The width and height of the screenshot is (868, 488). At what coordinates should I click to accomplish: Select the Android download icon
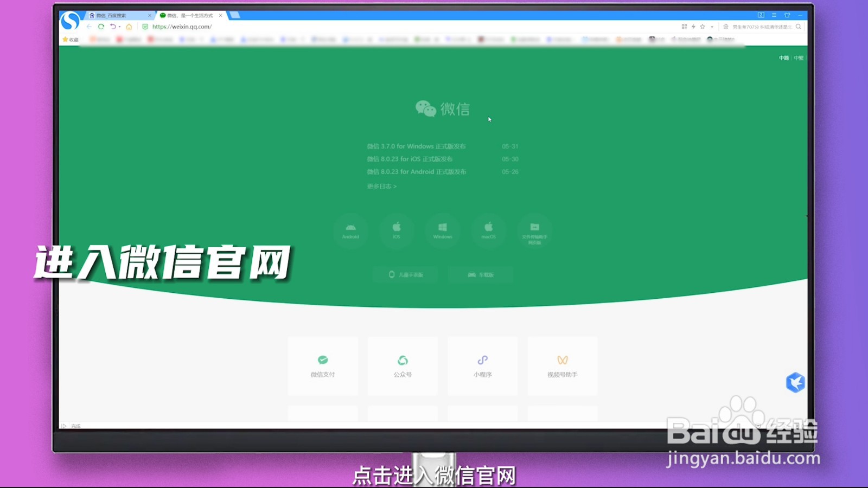pyautogui.click(x=351, y=230)
